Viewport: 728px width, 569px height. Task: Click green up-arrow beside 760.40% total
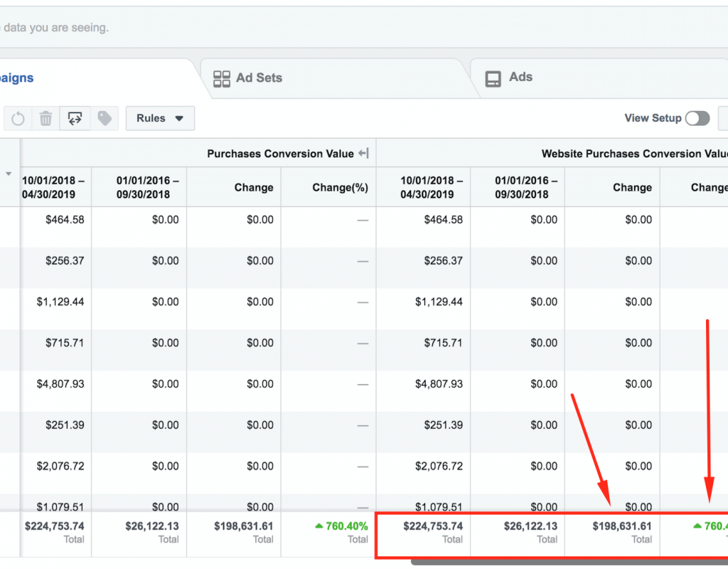coord(318,526)
